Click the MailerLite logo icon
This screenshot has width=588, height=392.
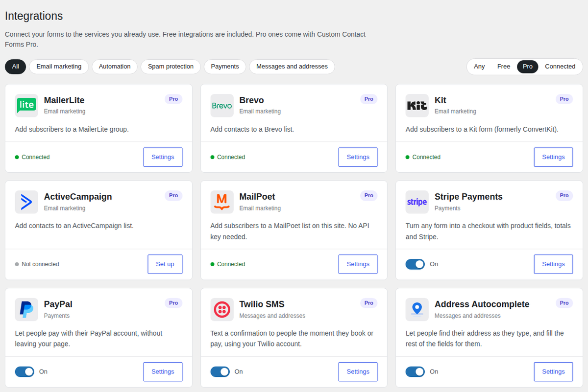(26, 105)
